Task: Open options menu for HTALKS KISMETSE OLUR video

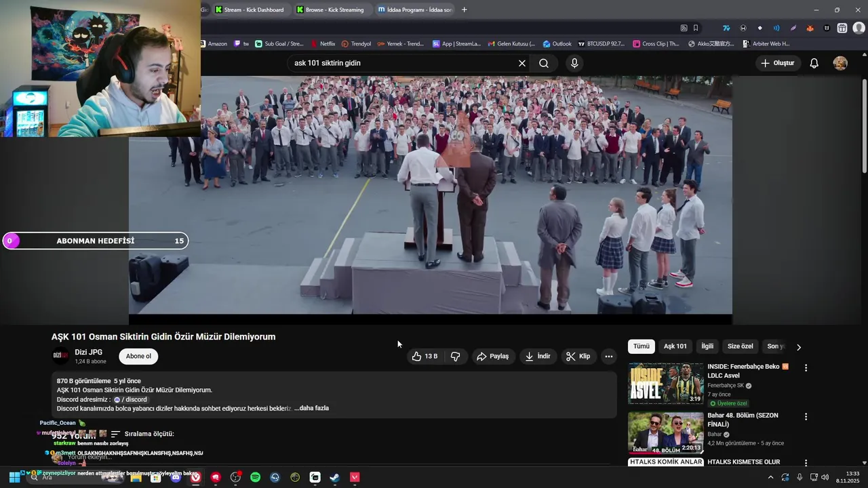Action: coord(806,463)
